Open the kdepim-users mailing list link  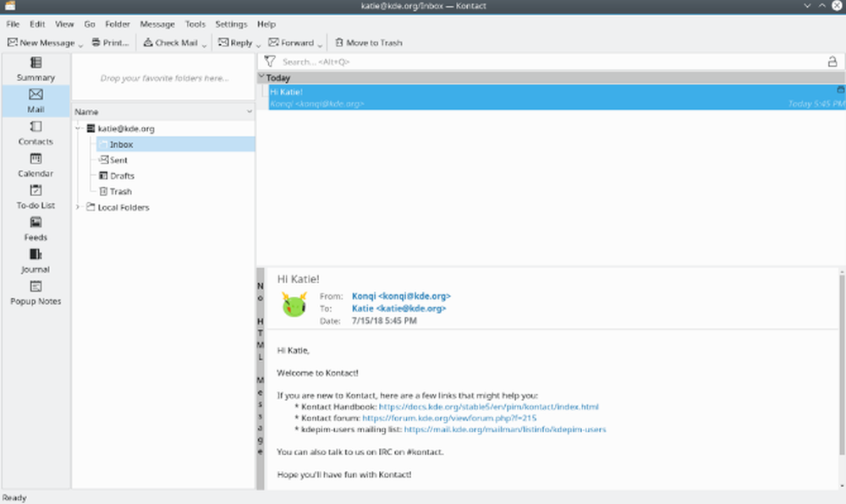point(504,429)
